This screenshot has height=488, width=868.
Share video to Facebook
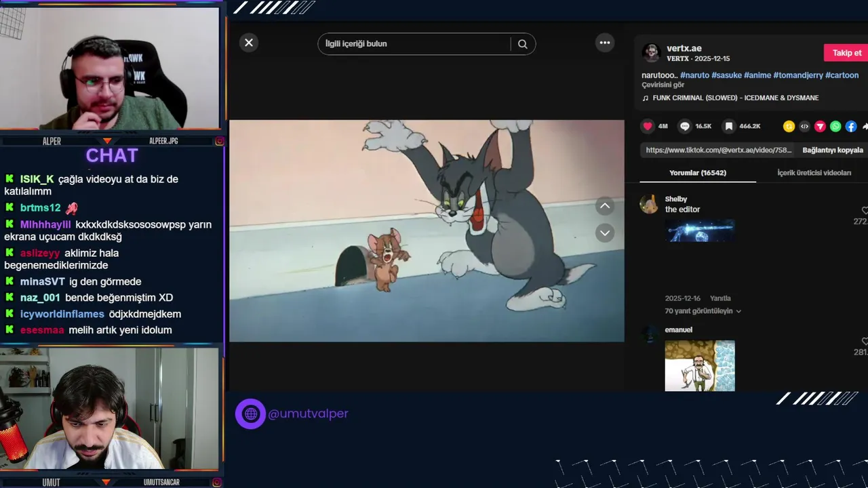(x=851, y=126)
